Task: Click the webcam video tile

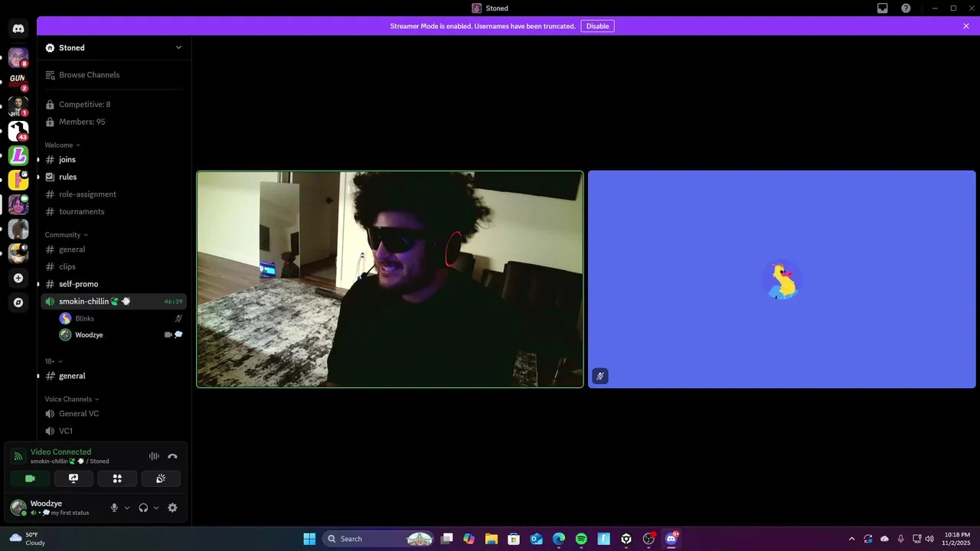Action: pyautogui.click(x=390, y=279)
